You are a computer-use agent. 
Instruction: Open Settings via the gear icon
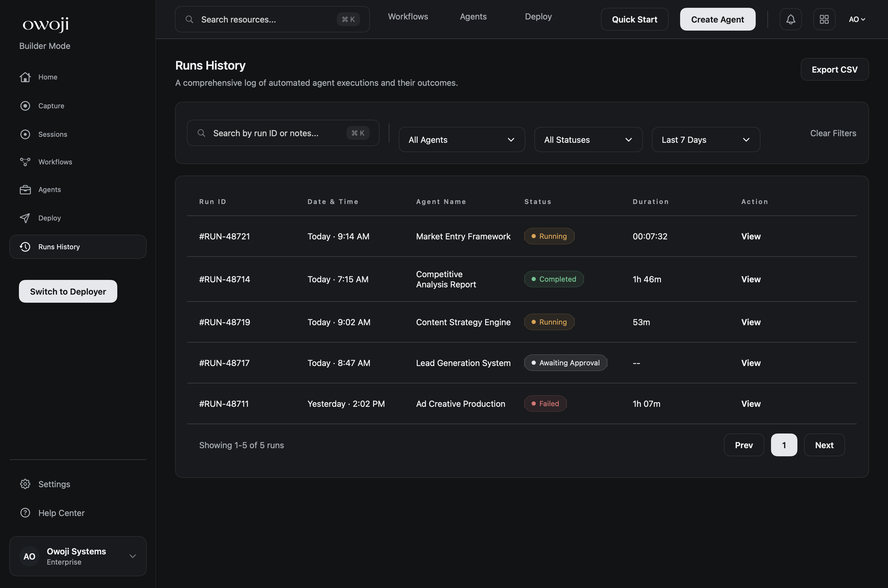tap(25, 484)
